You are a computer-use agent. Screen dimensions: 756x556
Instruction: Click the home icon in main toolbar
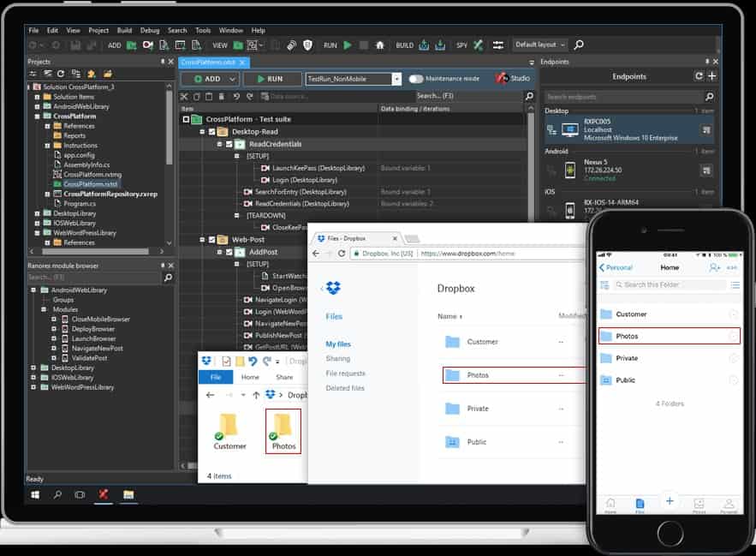[x=380, y=45]
